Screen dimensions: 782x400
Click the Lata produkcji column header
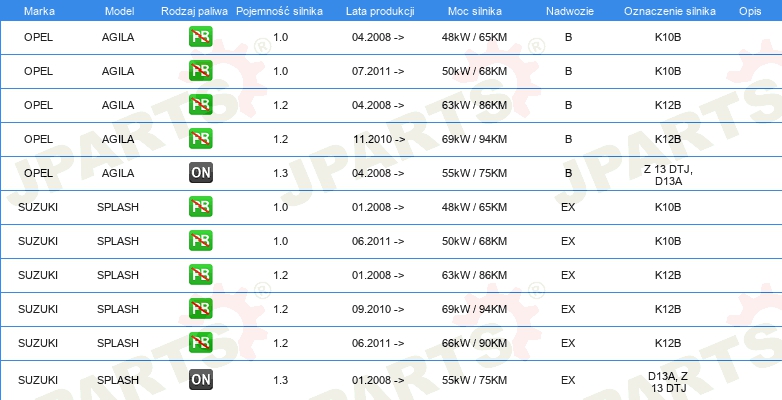[380, 11]
